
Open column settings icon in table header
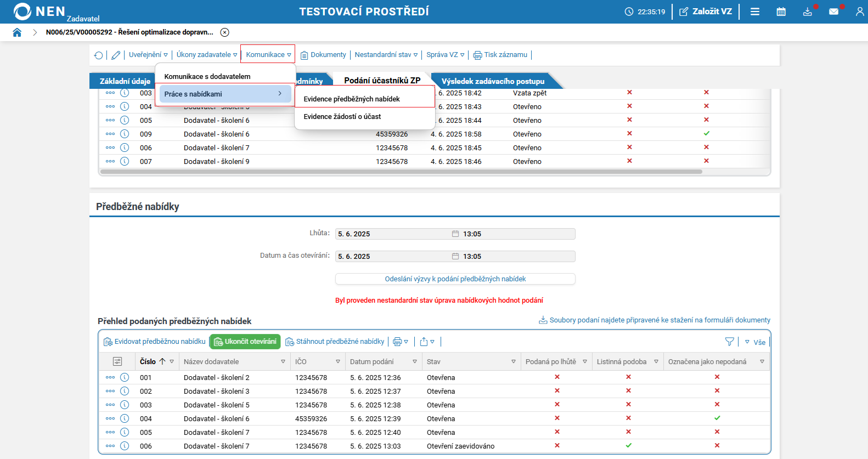tap(117, 361)
